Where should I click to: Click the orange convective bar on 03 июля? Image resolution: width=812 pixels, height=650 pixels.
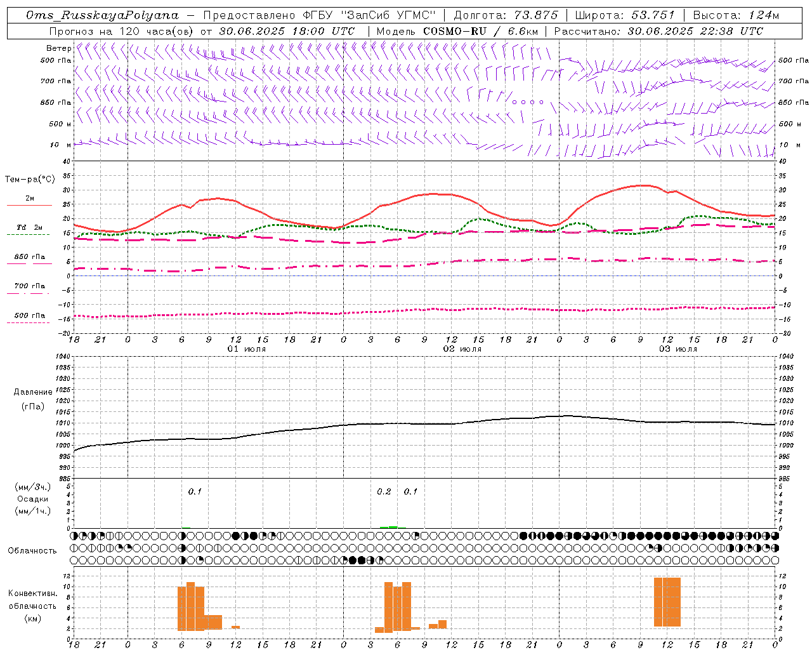[667, 602]
